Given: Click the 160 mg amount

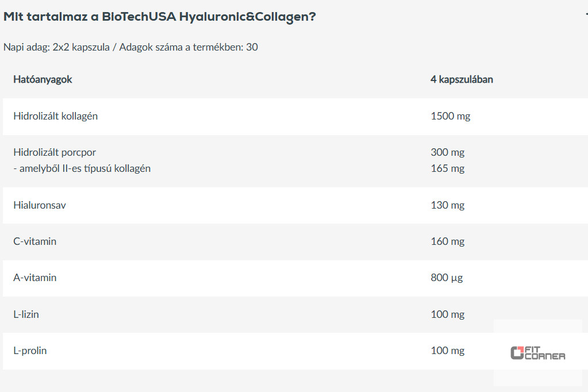Looking at the screenshot, I should (447, 241).
